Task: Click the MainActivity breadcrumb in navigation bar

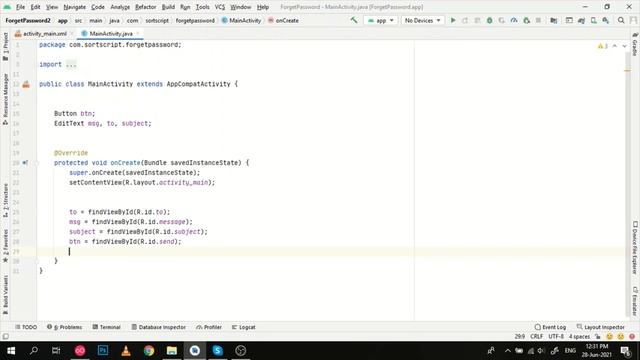Action: [x=241, y=20]
